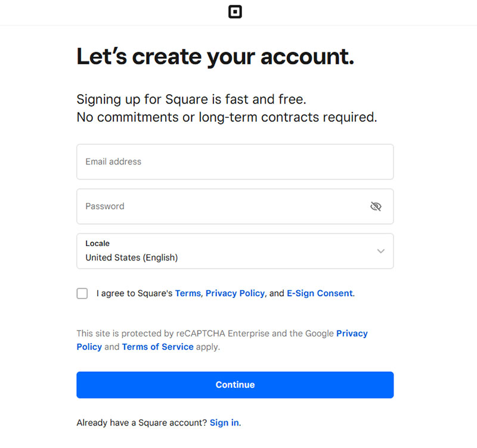Open the E-Sign Consent link
Image resolution: width=477 pixels, height=448 pixels.
pyautogui.click(x=320, y=293)
